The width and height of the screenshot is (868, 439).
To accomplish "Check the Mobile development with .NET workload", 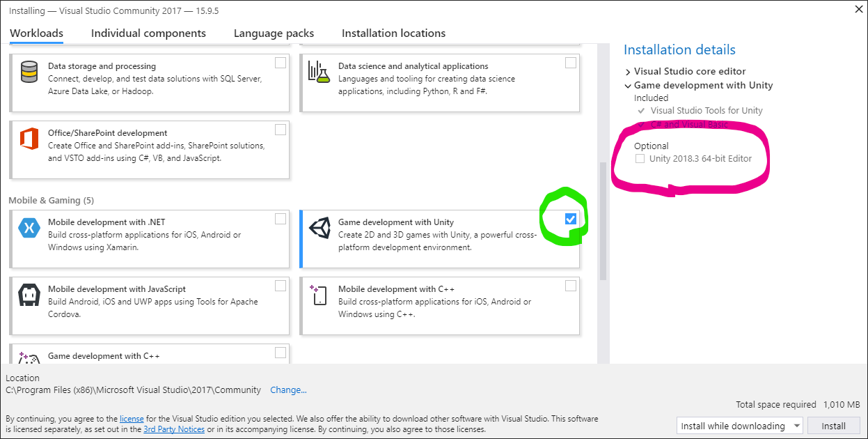I will point(281,218).
